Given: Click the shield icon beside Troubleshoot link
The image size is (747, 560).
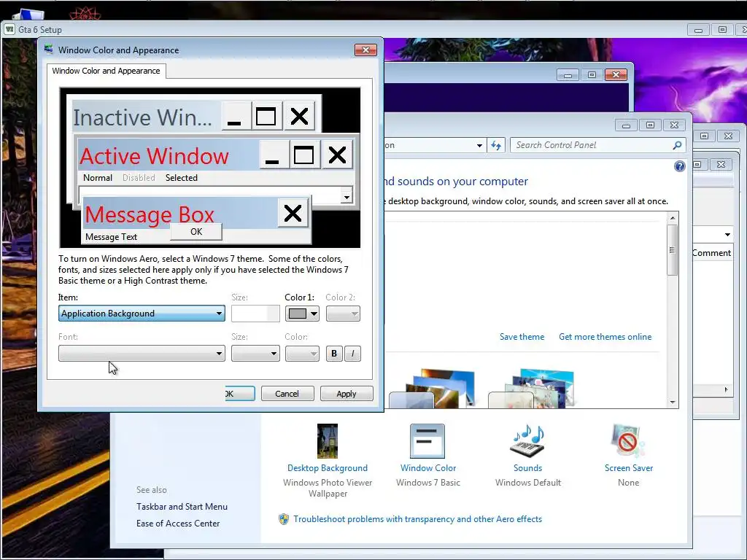Looking at the screenshot, I should point(284,519).
